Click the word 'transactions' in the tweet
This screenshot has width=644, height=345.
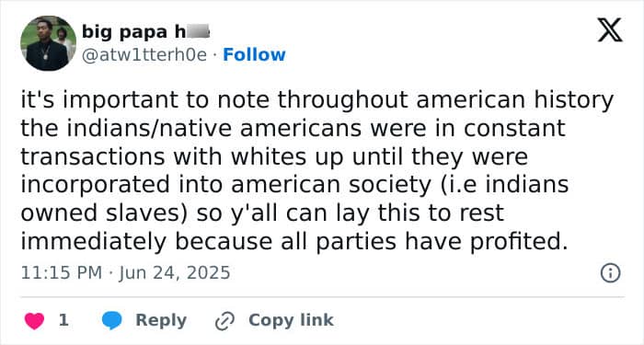click(x=93, y=157)
